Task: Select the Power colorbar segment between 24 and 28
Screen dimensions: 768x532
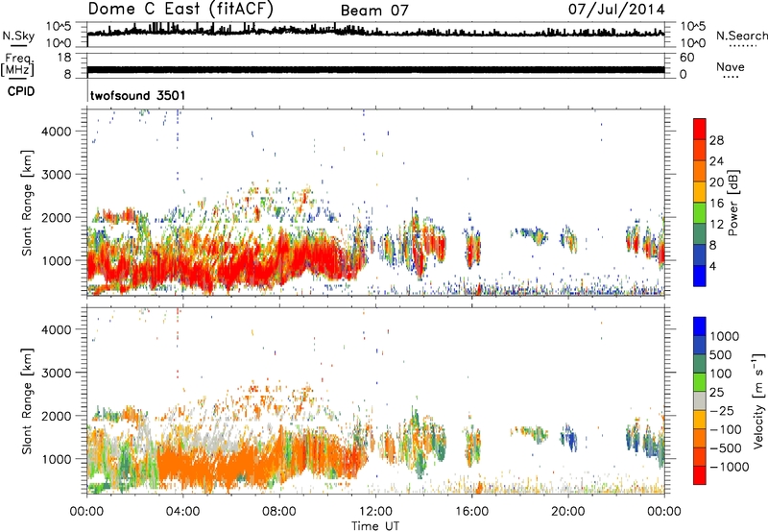Action: click(x=700, y=150)
